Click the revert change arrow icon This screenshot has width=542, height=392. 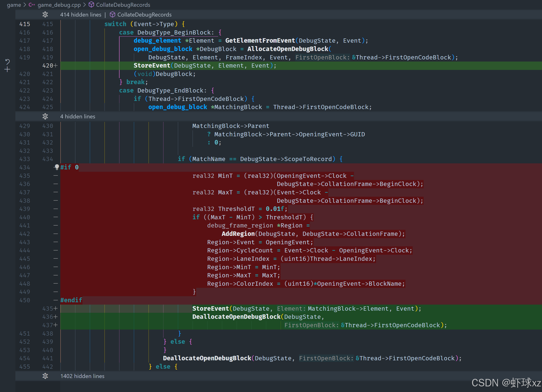point(7,62)
